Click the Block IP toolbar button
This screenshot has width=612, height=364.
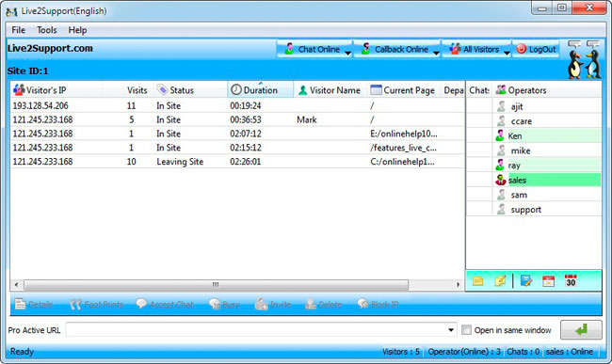[x=378, y=305]
